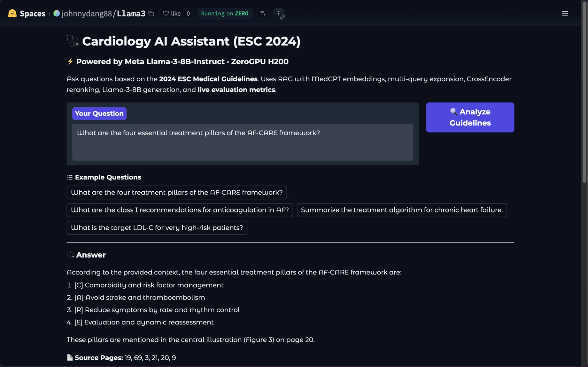Image resolution: width=588 pixels, height=367 pixels.
Task: Click the like count showing 0
Action: (188, 13)
